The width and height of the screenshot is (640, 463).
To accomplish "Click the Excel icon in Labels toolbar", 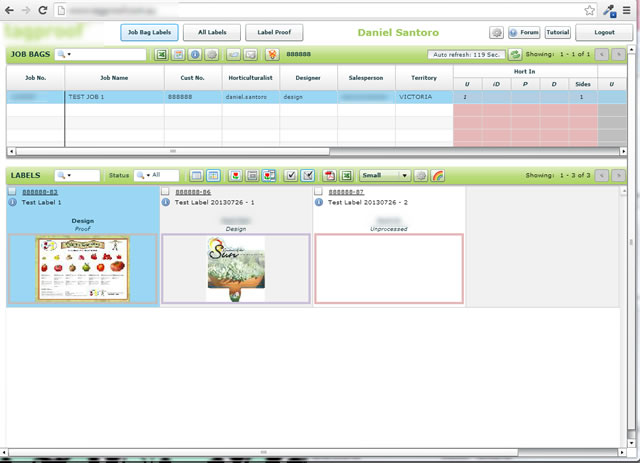I will pyautogui.click(x=345, y=175).
